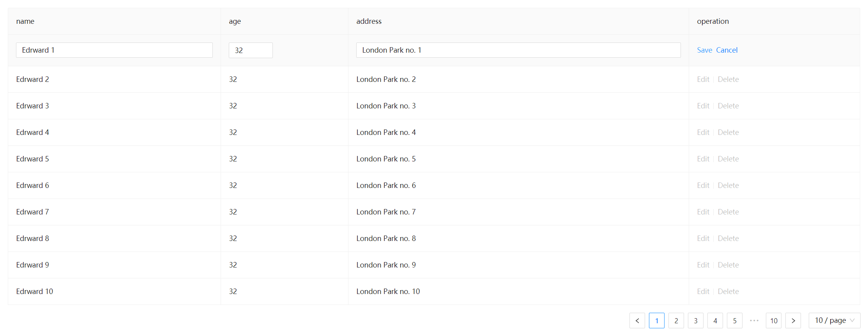This screenshot has width=868, height=333.
Task: Click Delete for Edrward 6 row
Action: tap(728, 186)
